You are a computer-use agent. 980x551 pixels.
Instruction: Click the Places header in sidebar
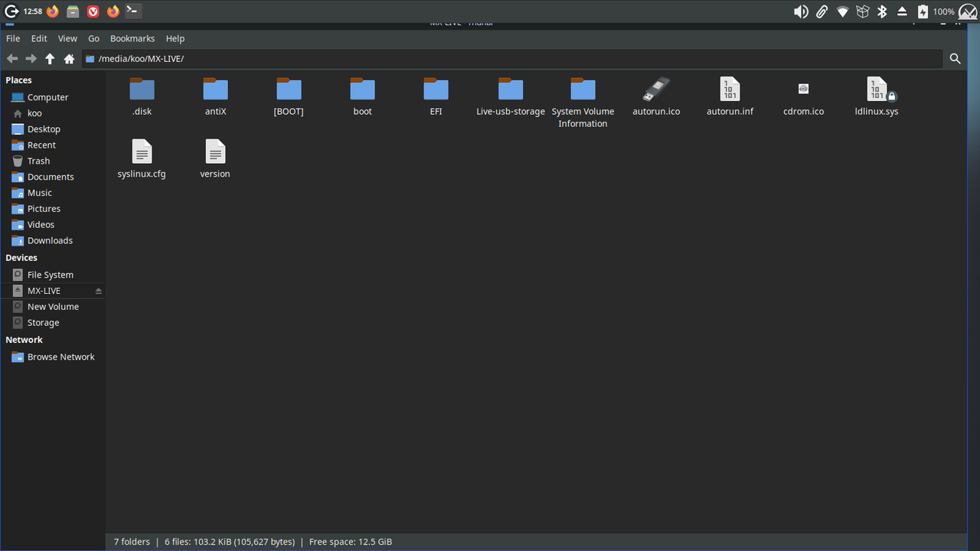tap(19, 80)
